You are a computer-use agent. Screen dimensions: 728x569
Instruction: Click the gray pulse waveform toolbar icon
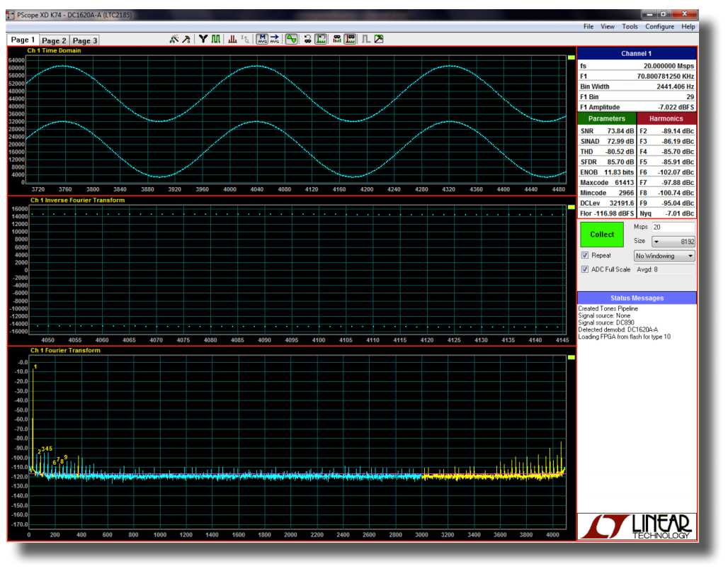[x=366, y=40]
